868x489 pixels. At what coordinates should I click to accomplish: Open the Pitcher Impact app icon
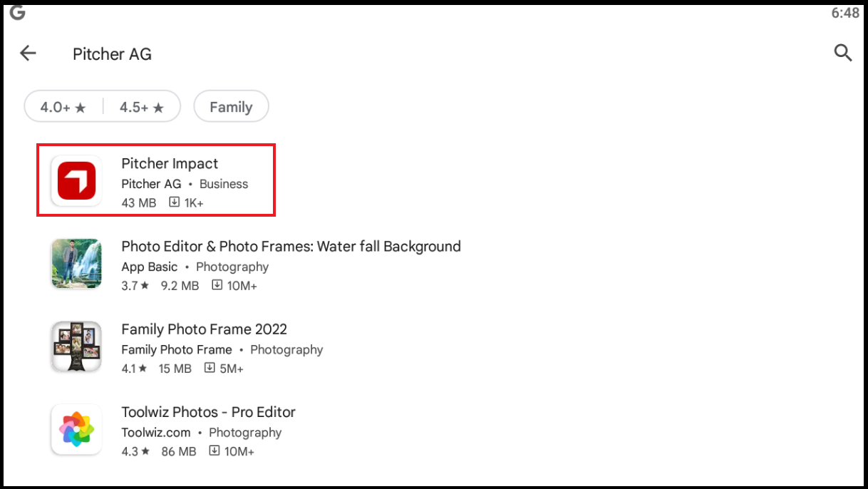[x=76, y=180]
